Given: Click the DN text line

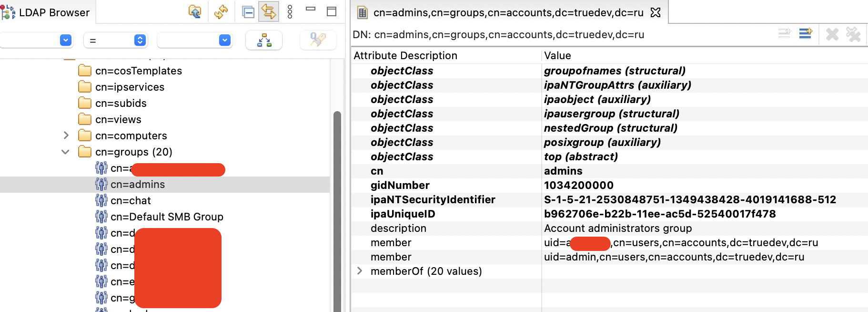Looking at the screenshot, I should pyautogui.click(x=498, y=34).
